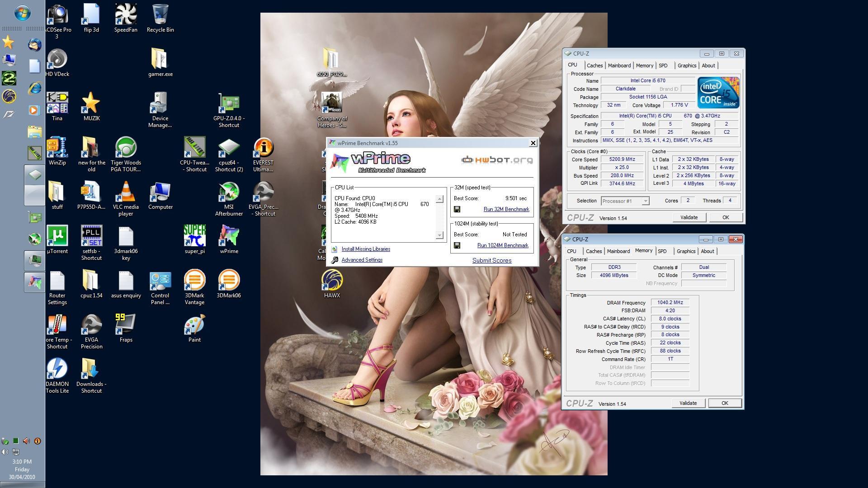Click Run 32M Benchmark link
The width and height of the screenshot is (868, 488).
point(506,209)
